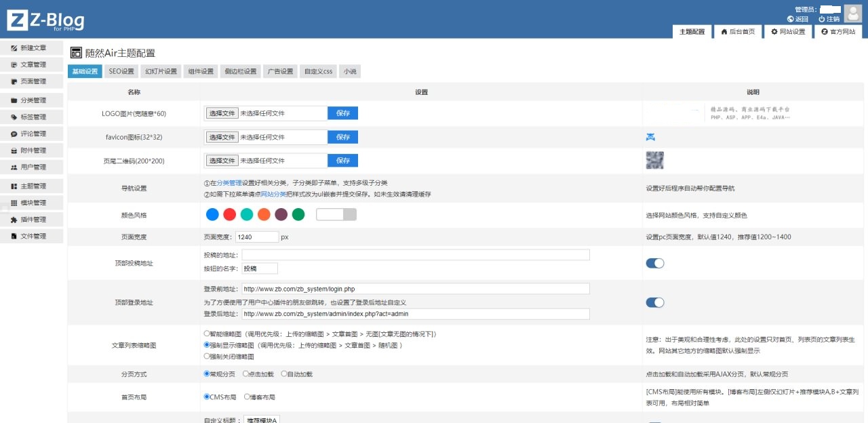The width and height of the screenshot is (868, 423).
Task: Click 保存 in the favicon图标 row
Action: [342, 137]
